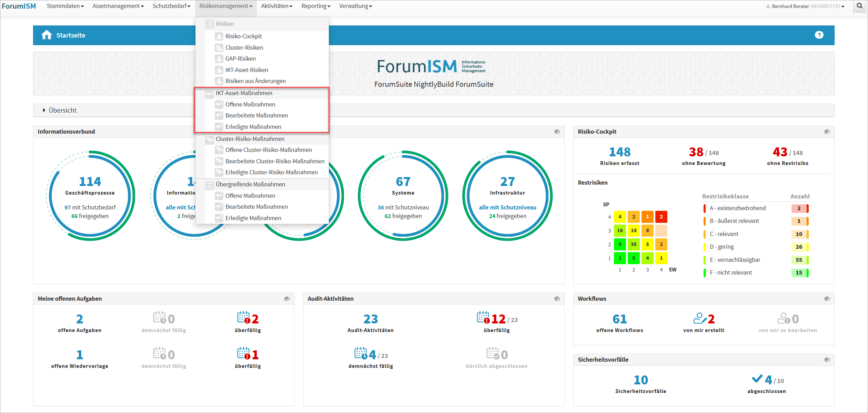Viewport: 868px width, 413px height.
Task: Click the Risiko-Cockpit menu entry icon
Action: 219,36
